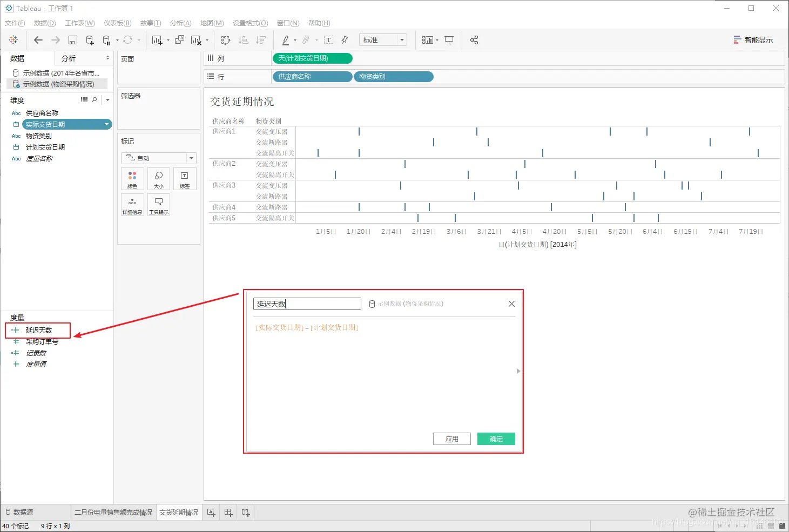The image size is (789, 532).
Task: Open the 数据(D) menu
Action: (45, 23)
